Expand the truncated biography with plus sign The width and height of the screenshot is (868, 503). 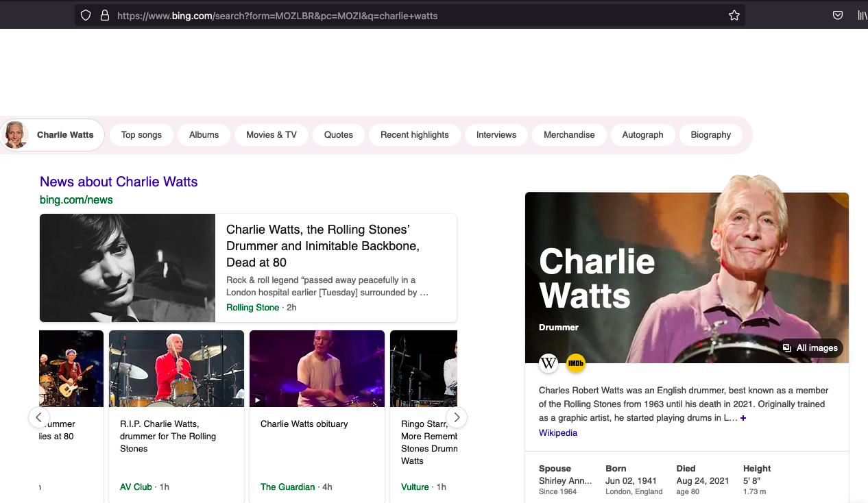743,418
